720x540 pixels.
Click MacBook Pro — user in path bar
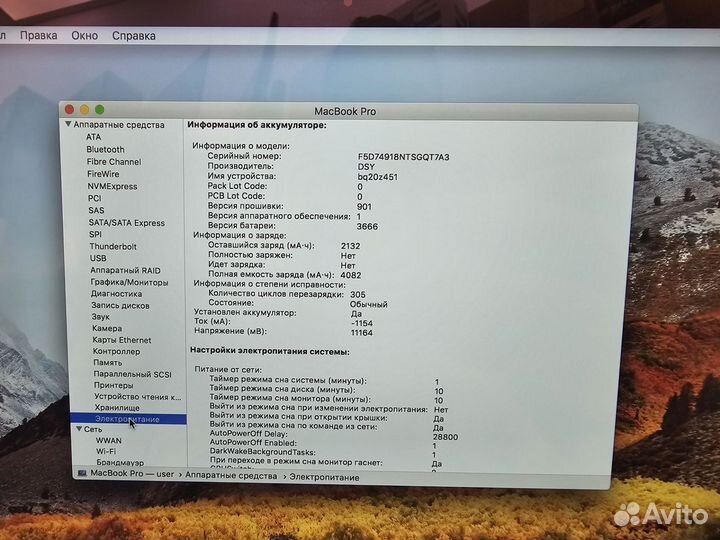[x=132, y=474]
